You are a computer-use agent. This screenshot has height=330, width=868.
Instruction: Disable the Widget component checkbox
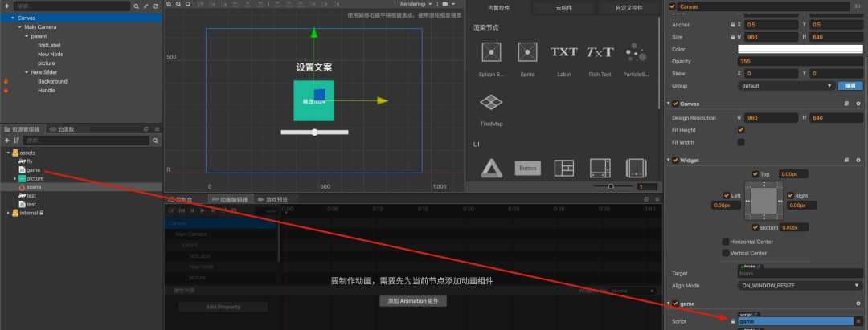[x=675, y=161]
